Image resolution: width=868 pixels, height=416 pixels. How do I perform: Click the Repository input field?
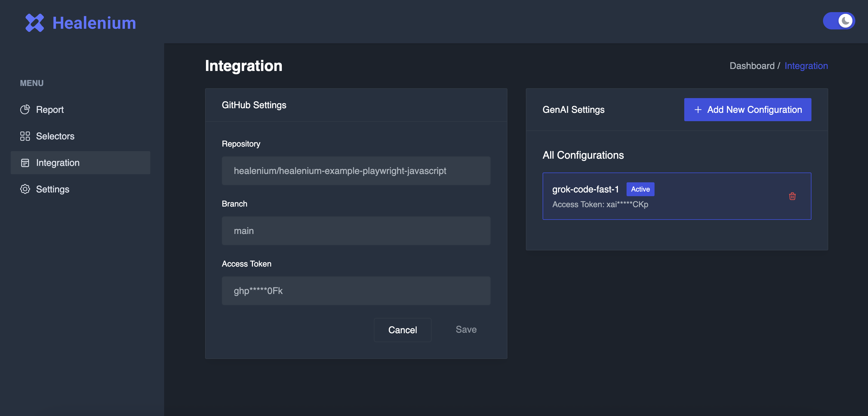pyautogui.click(x=356, y=171)
